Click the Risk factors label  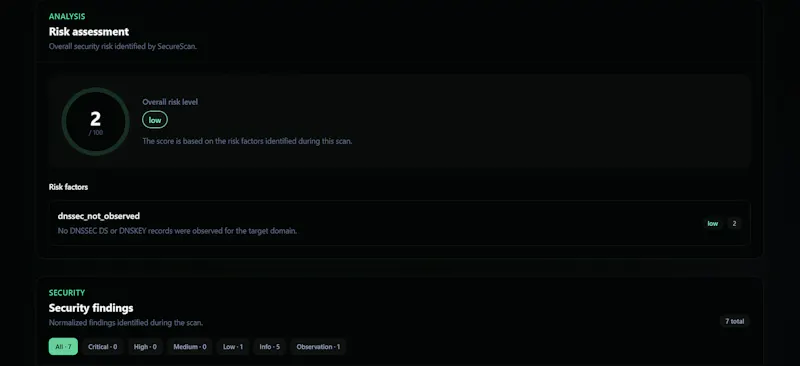[68, 187]
